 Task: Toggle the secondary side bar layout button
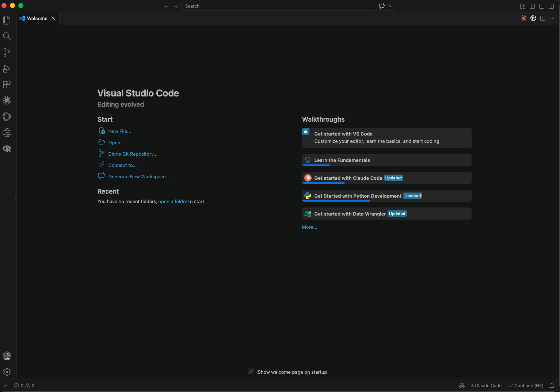(x=551, y=6)
